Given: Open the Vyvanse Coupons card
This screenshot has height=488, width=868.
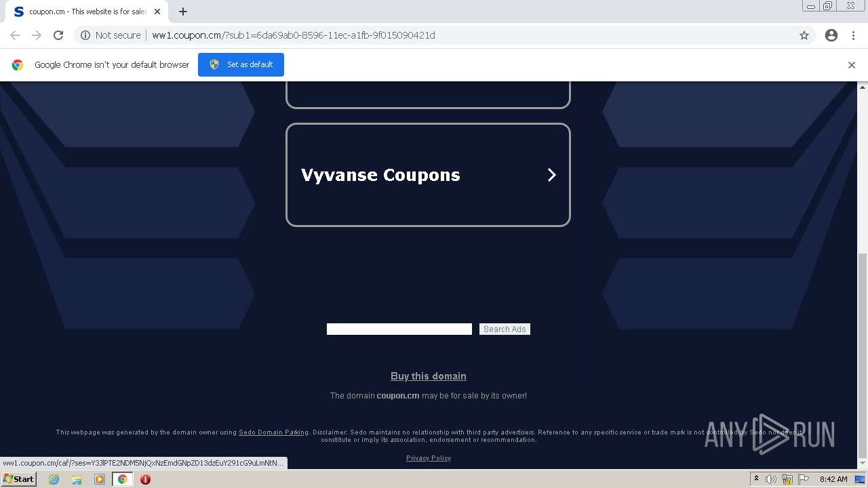Looking at the screenshot, I should pyautogui.click(x=428, y=175).
